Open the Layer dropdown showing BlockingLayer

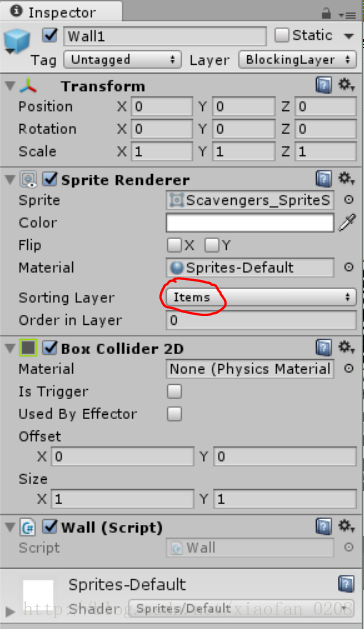coord(297,60)
